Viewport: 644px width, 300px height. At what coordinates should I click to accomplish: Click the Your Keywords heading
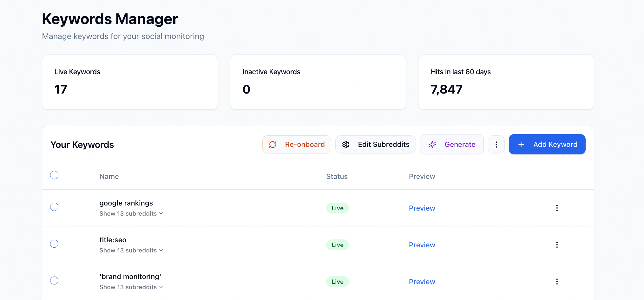pyautogui.click(x=82, y=145)
